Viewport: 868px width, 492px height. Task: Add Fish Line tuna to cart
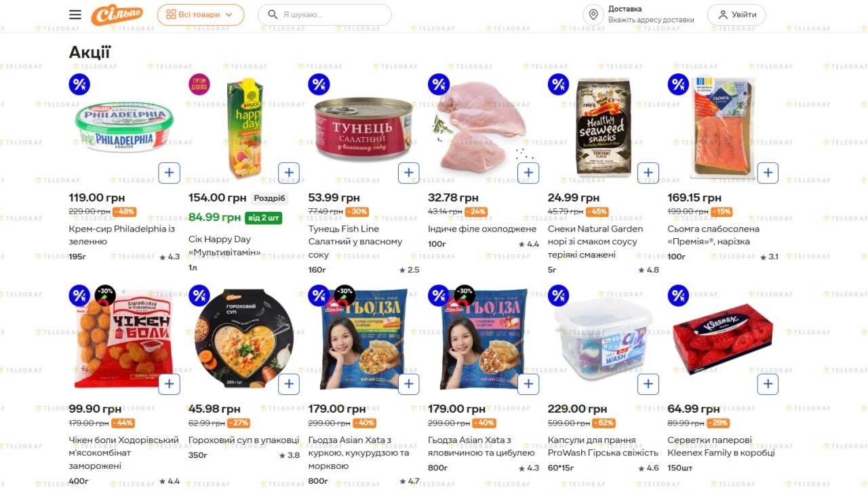pyautogui.click(x=408, y=173)
